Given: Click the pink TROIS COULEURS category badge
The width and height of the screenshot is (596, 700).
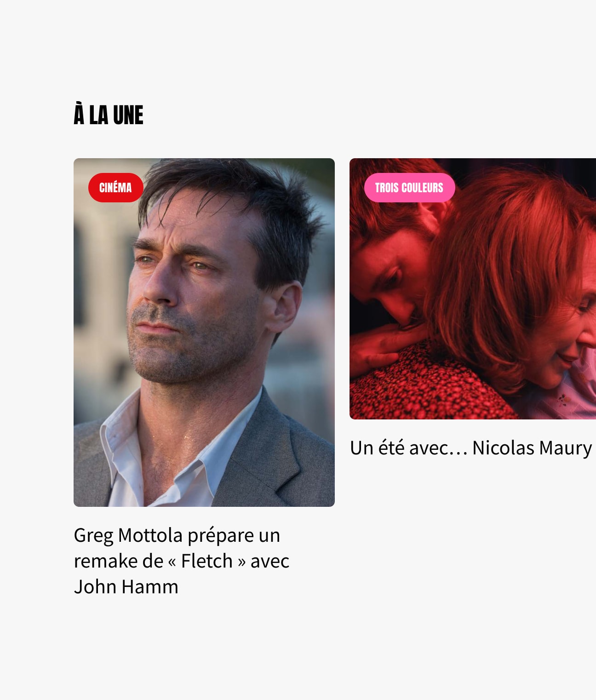Looking at the screenshot, I should [409, 188].
